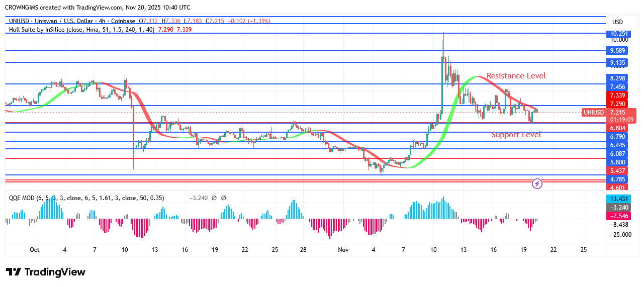Click the 4.601 red price label
Screen dimensions: 644x287
(x=618, y=187)
